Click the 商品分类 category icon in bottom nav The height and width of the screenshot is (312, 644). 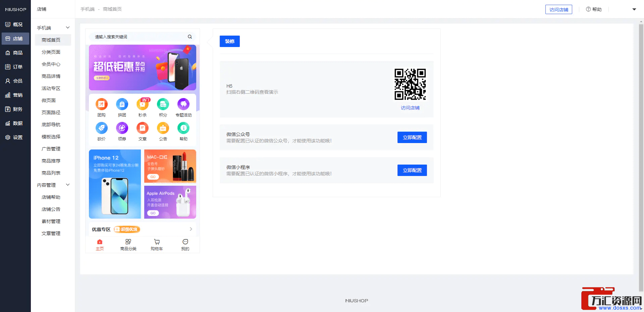click(128, 242)
